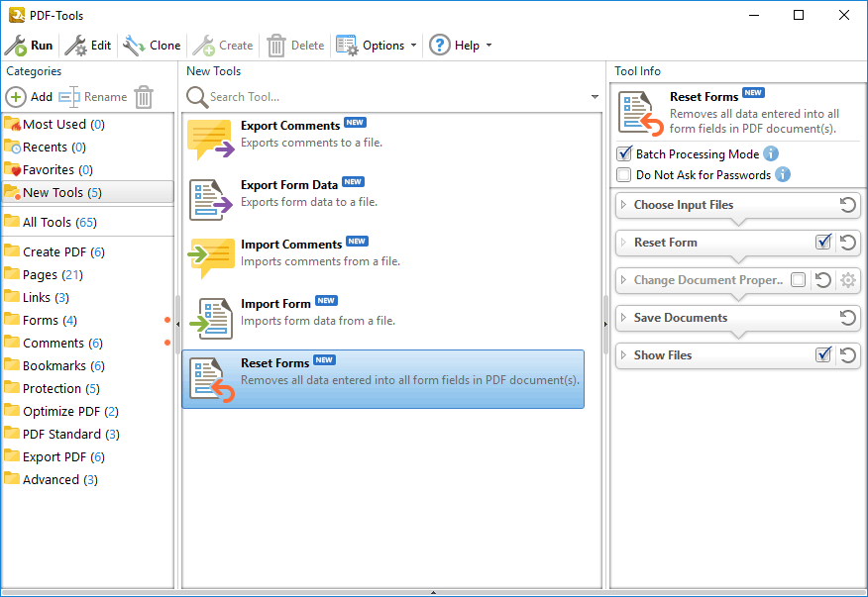The width and height of the screenshot is (868, 597).
Task: Select the Most Used category
Action: 87,124
